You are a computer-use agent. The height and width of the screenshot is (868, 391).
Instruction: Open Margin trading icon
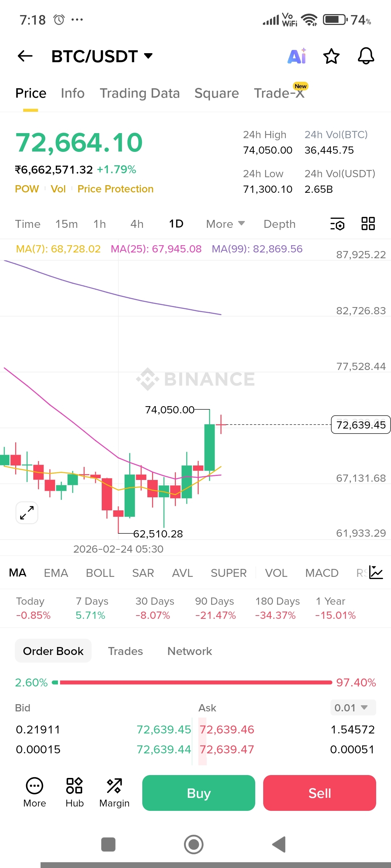[114, 793]
